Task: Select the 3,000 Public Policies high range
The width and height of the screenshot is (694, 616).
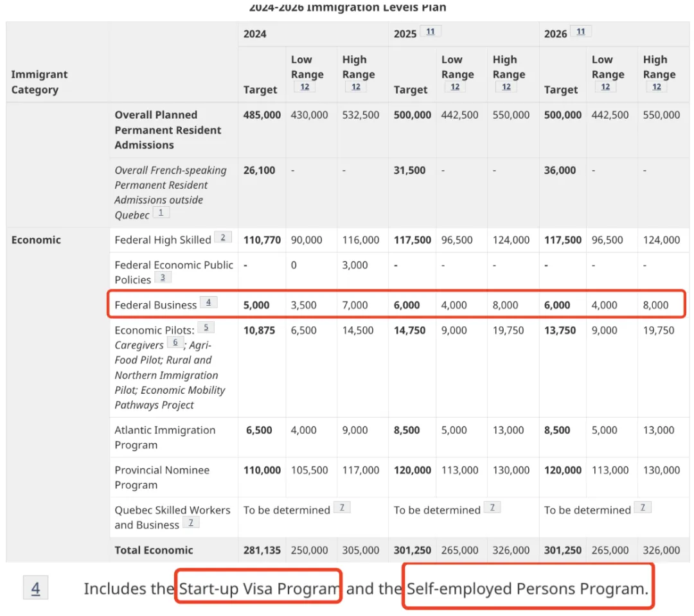Action: (355, 265)
